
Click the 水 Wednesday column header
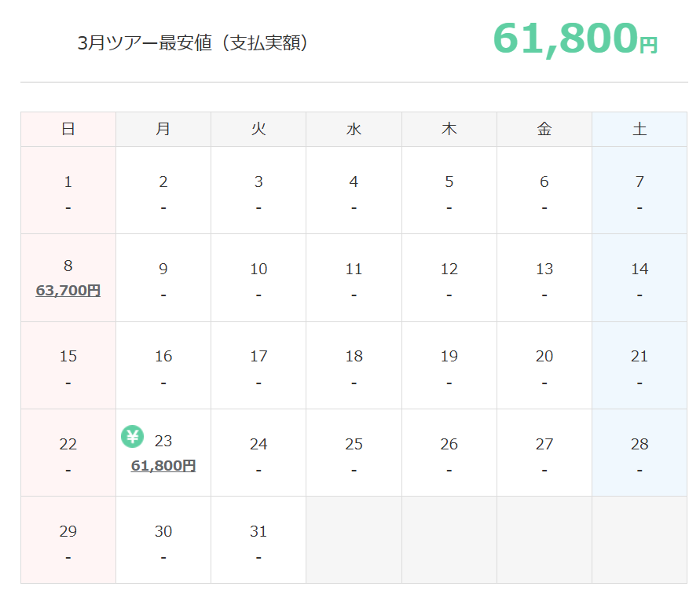(354, 129)
